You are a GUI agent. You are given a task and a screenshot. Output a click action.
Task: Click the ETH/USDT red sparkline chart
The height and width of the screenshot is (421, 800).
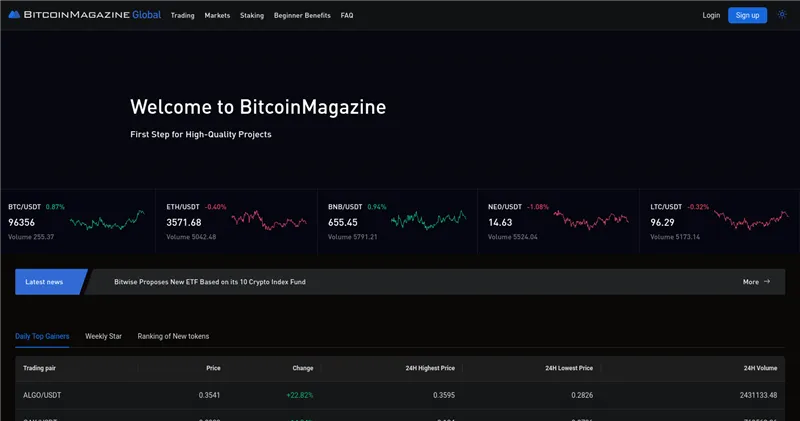pos(269,220)
